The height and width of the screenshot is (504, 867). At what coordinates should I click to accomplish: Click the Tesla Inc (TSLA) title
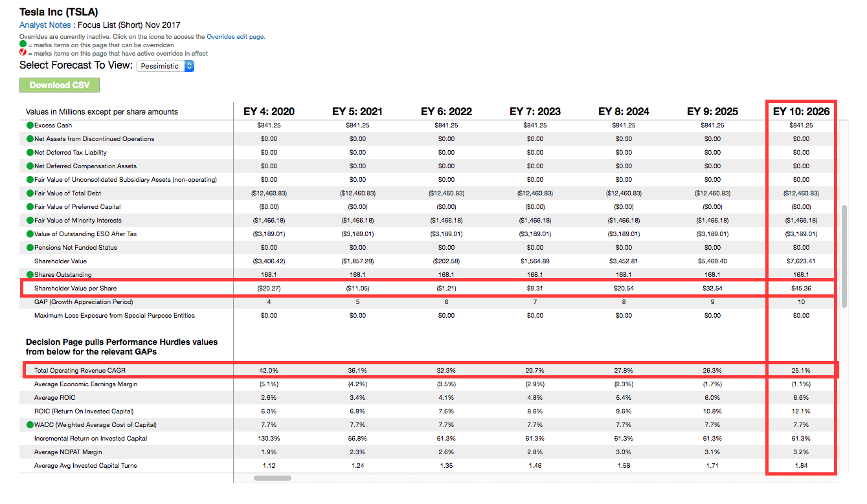pos(59,12)
